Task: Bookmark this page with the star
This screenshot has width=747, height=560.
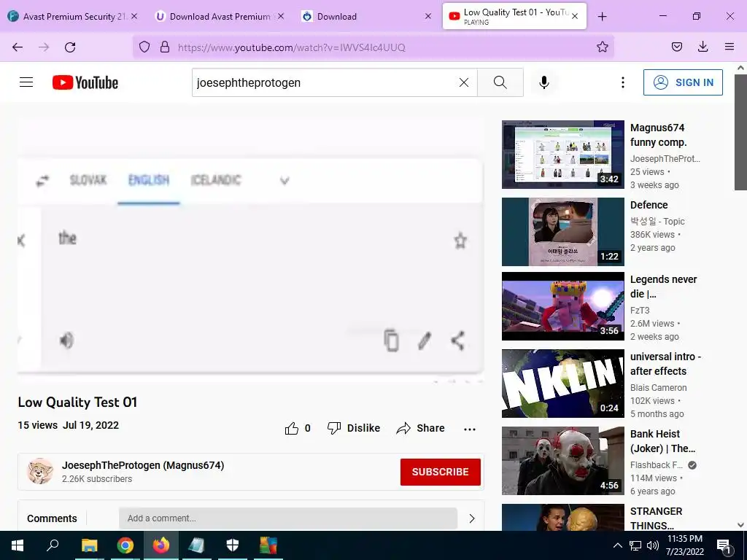Action: point(602,47)
